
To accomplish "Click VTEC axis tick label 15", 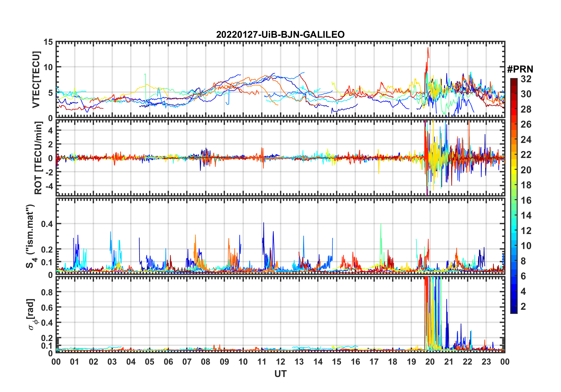I will click(48, 42).
